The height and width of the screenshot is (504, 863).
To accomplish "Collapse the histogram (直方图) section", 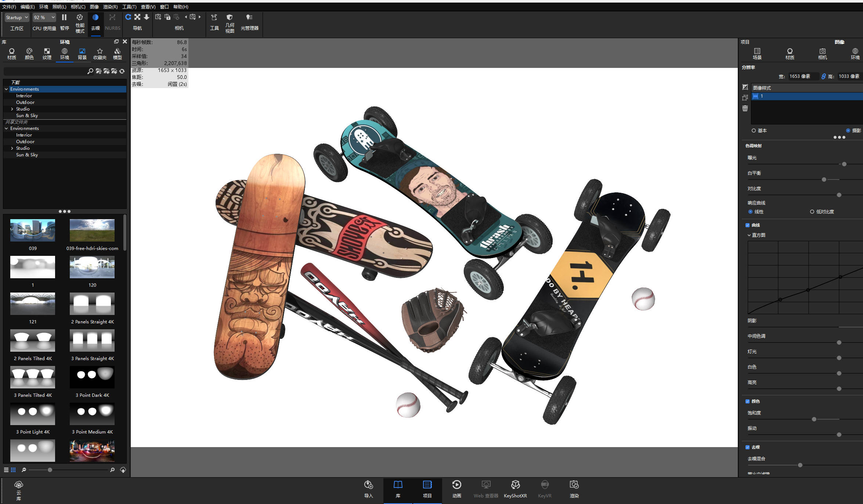I will point(749,235).
